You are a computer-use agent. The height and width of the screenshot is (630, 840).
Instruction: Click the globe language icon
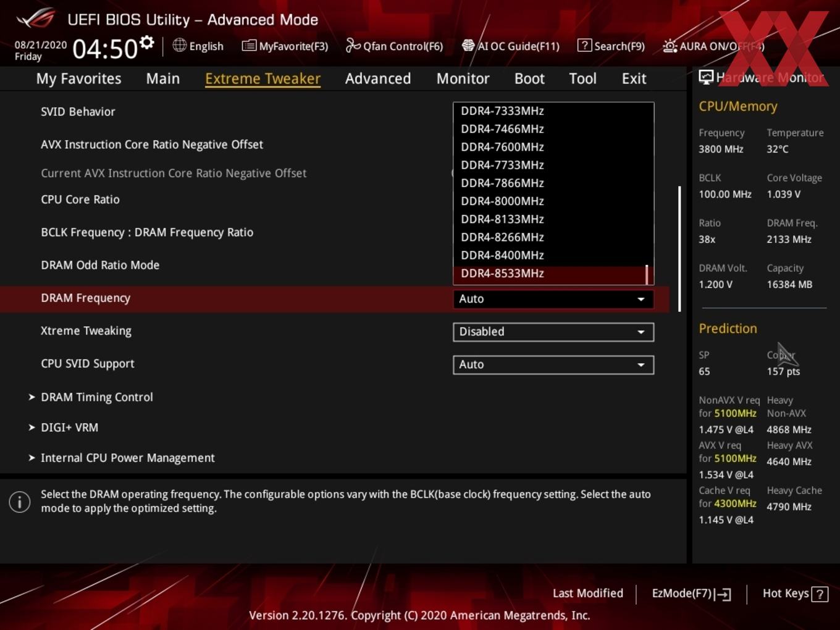pyautogui.click(x=179, y=45)
